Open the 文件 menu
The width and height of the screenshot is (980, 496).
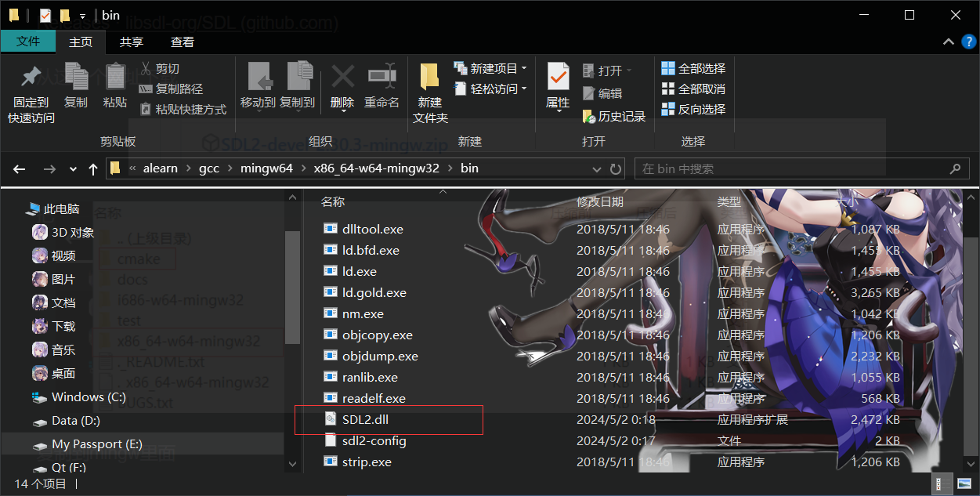click(28, 42)
